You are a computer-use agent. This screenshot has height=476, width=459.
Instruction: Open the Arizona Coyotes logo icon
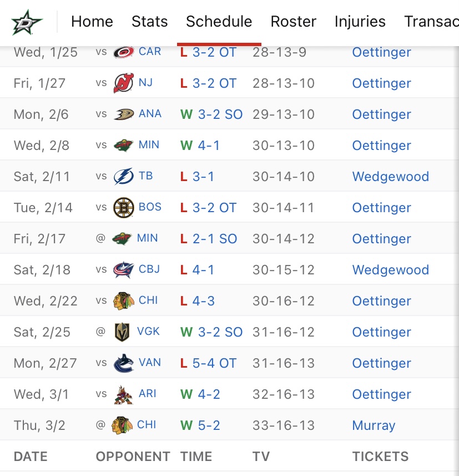tap(123, 395)
